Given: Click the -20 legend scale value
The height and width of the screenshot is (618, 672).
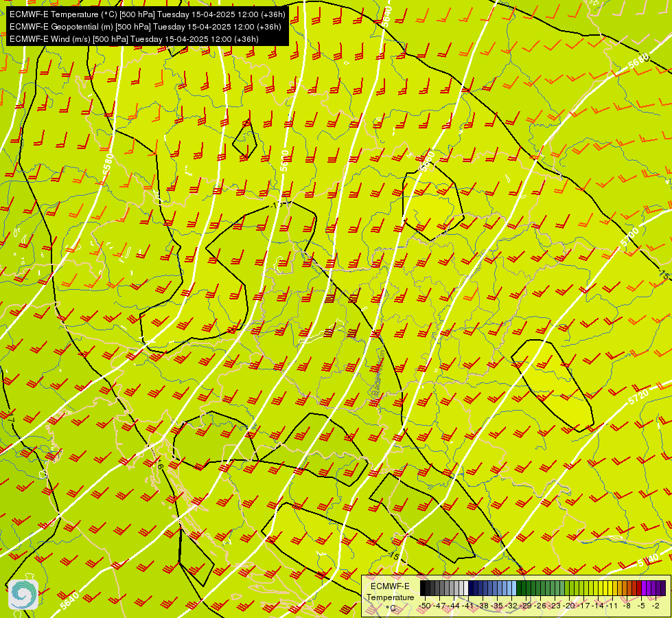Looking at the screenshot, I should 570,606.
